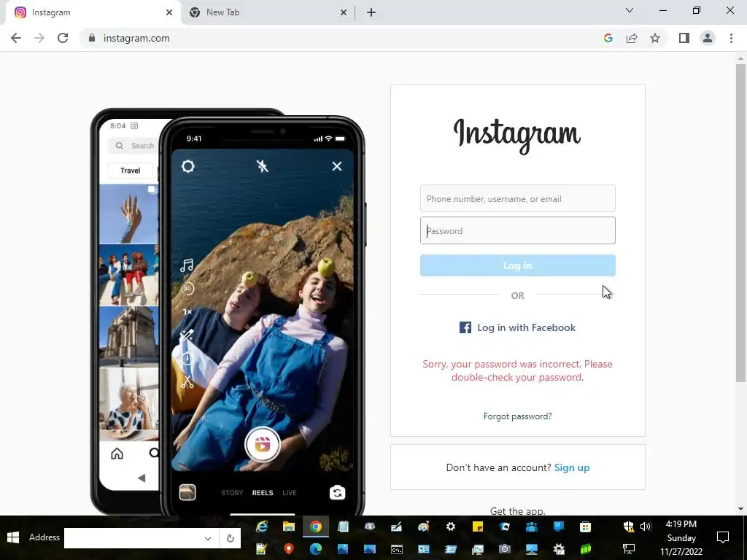Click the Log in button
The image size is (747, 560).
point(518,265)
